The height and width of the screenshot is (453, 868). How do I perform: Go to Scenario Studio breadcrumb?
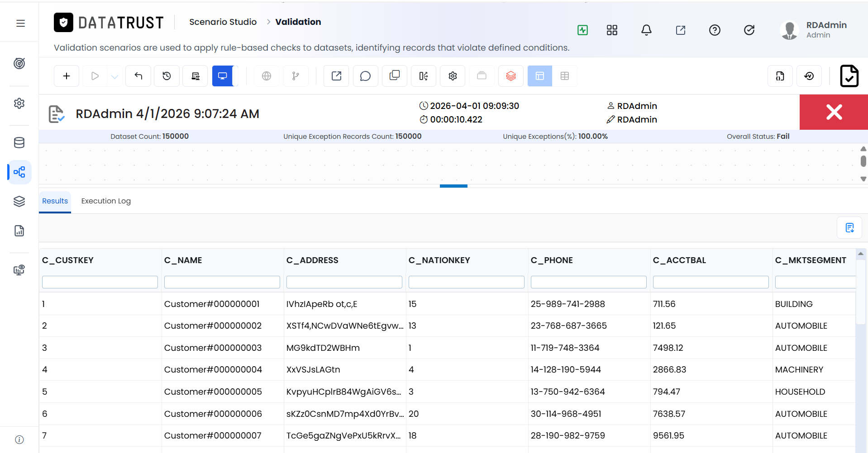tap(223, 22)
